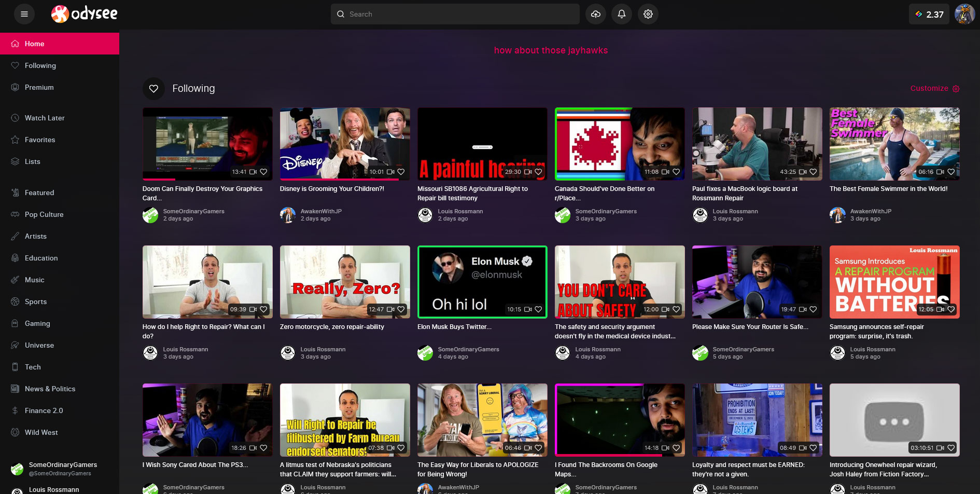Click the Customize link
The height and width of the screenshot is (494, 980).
(935, 88)
